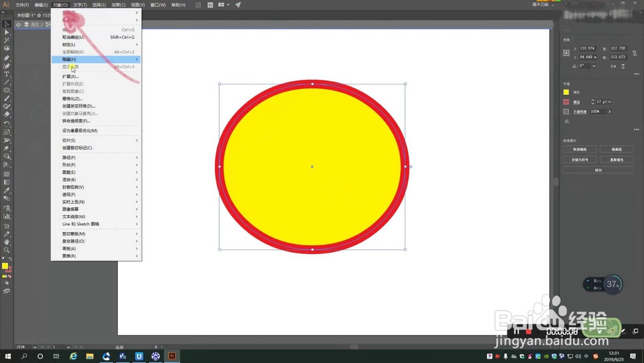The image size is (644, 363).
Task: Select the Pen tool
Action: point(6,58)
